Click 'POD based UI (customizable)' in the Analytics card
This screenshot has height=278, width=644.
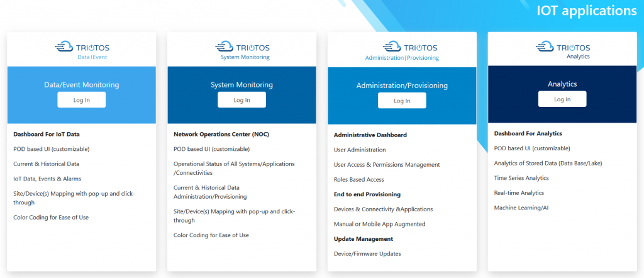(532, 148)
